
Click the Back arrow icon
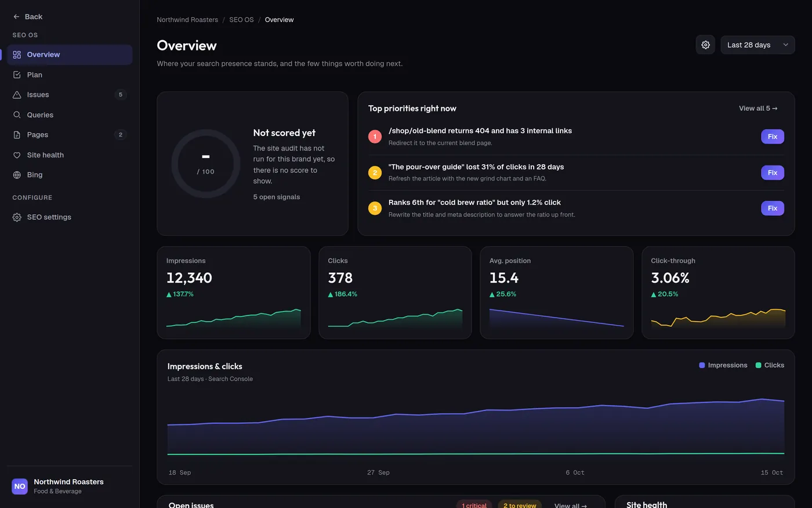pyautogui.click(x=16, y=17)
